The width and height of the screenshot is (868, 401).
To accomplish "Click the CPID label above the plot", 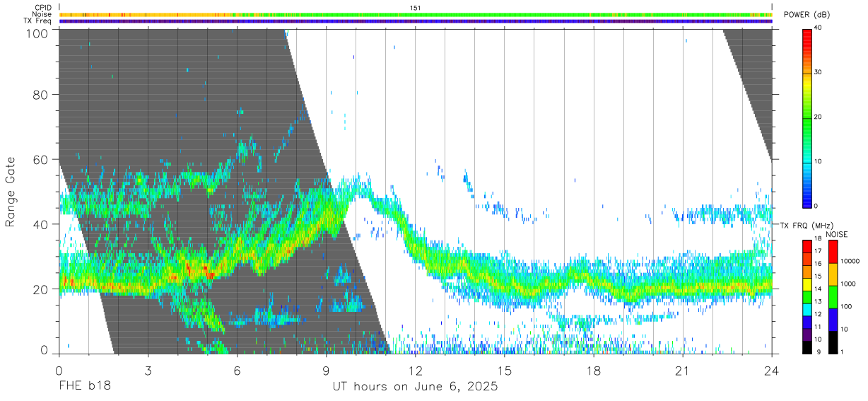I will 43,8.
